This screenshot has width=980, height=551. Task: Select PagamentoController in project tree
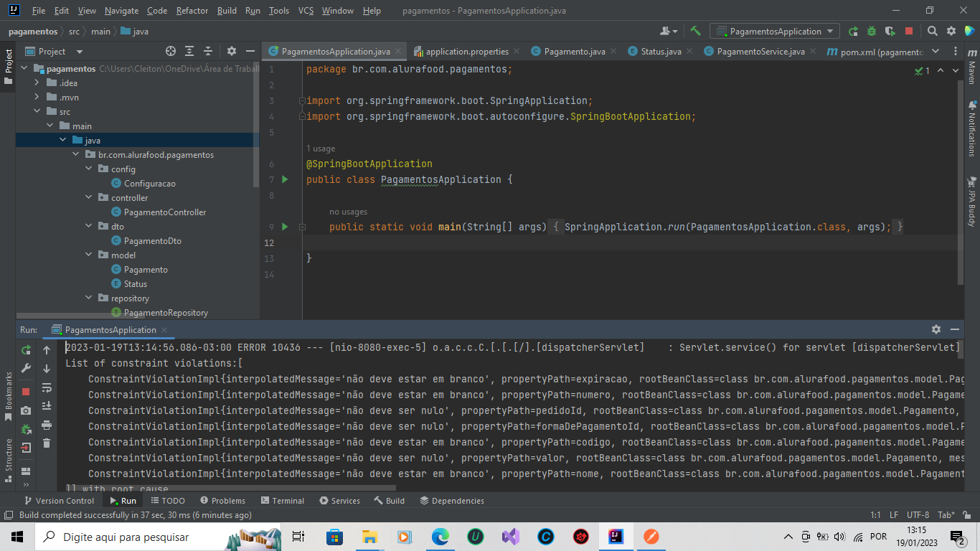click(165, 212)
